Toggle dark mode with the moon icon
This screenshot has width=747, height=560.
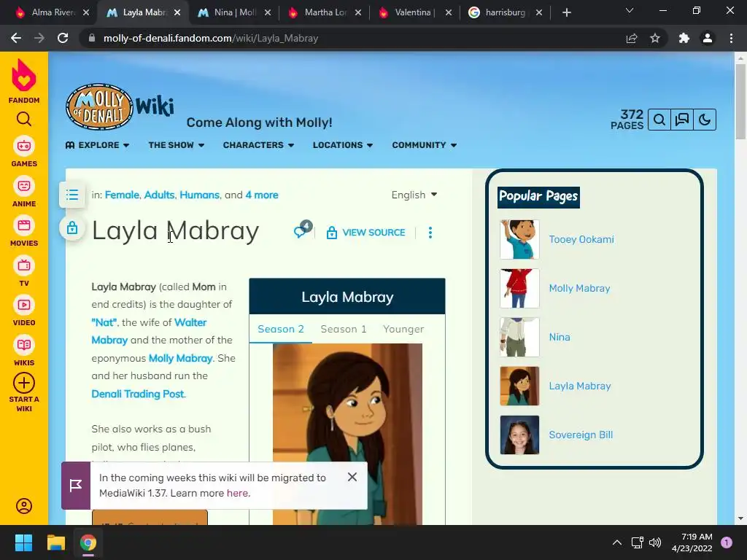(705, 120)
